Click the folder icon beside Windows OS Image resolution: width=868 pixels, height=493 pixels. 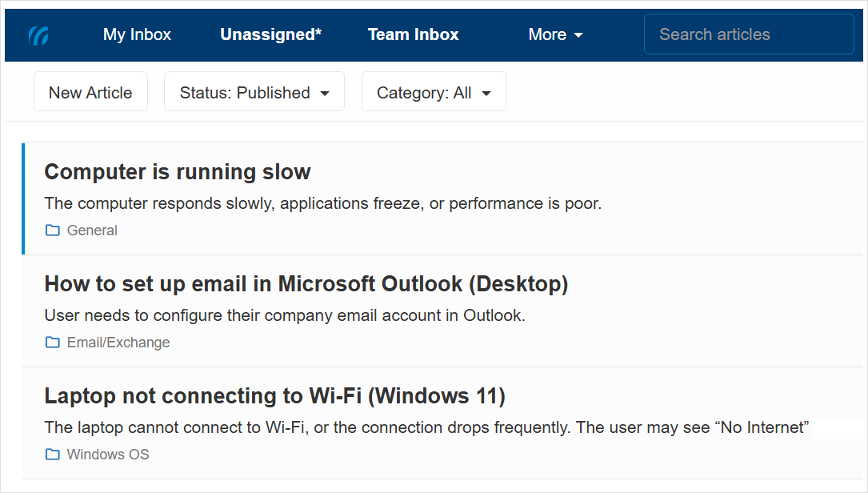[52, 454]
